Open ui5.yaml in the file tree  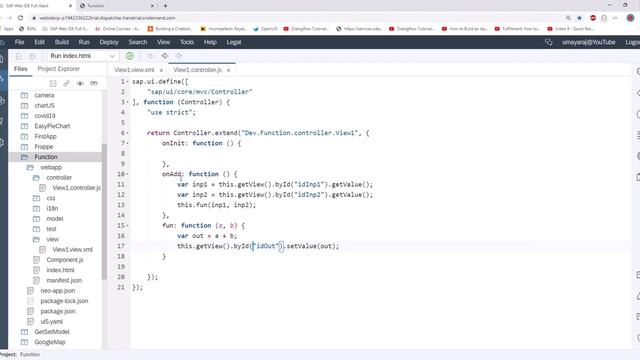51,322
